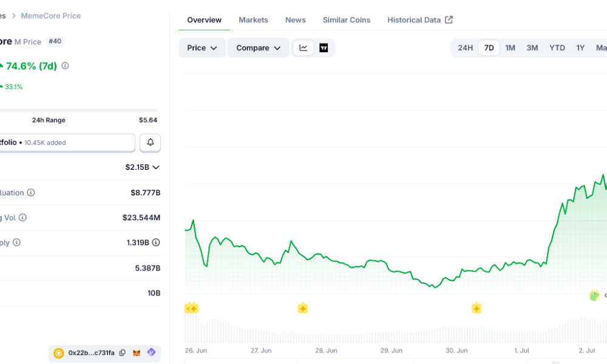Open the Price dropdown
Image resolution: width=607 pixels, height=364 pixels.
(202, 48)
